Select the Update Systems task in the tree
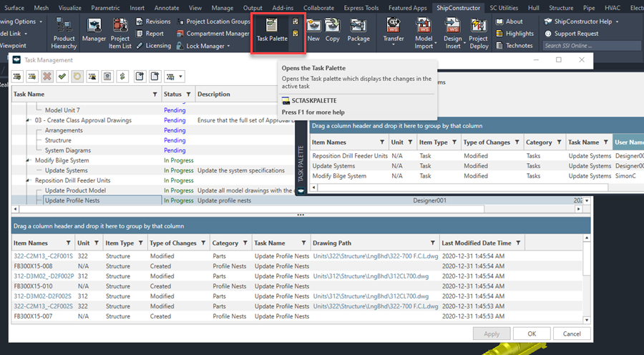The height and width of the screenshot is (355, 644). pyautogui.click(x=66, y=170)
